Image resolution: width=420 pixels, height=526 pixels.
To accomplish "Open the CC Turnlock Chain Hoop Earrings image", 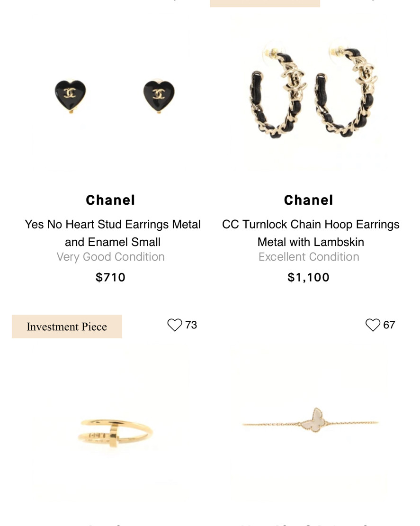I will pyautogui.click(x=312, y=92).
